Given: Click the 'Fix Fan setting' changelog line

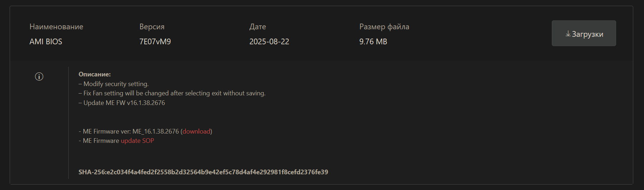Looking at the screenshot, I should [174, 93].
